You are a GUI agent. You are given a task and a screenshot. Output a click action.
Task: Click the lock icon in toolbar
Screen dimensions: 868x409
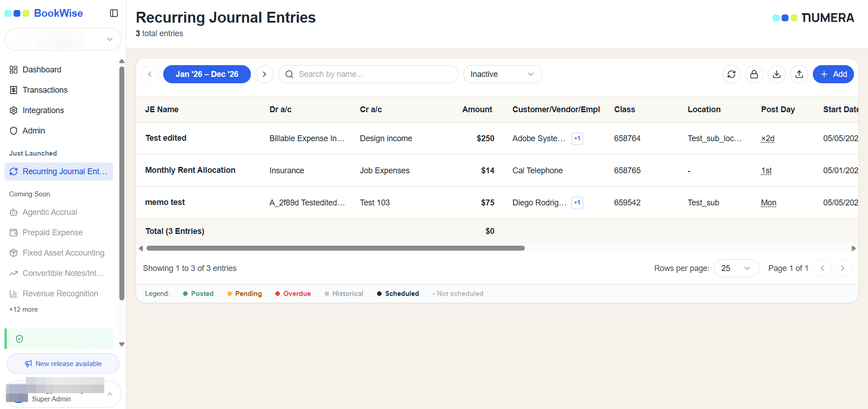754,74
